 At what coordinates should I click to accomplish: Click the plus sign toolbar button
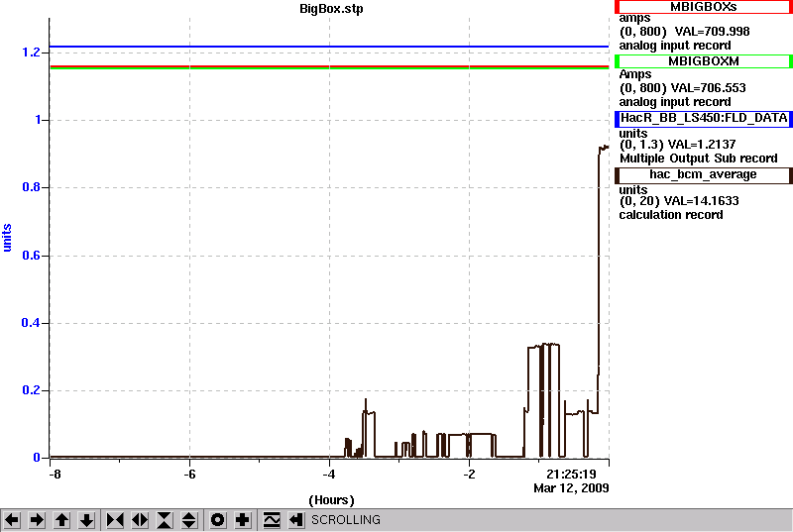[243, 520]
